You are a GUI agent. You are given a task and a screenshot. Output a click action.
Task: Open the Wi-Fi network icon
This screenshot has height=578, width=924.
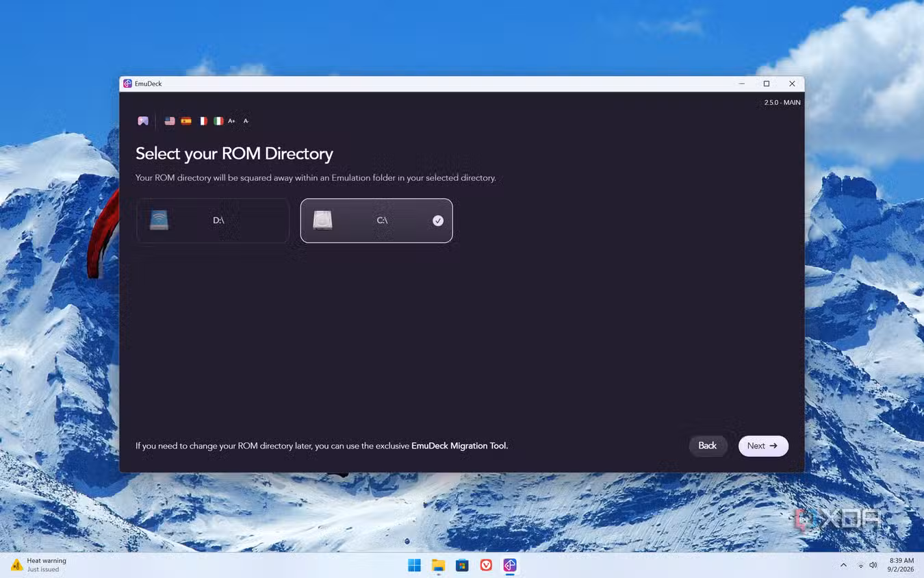(860, 565)
